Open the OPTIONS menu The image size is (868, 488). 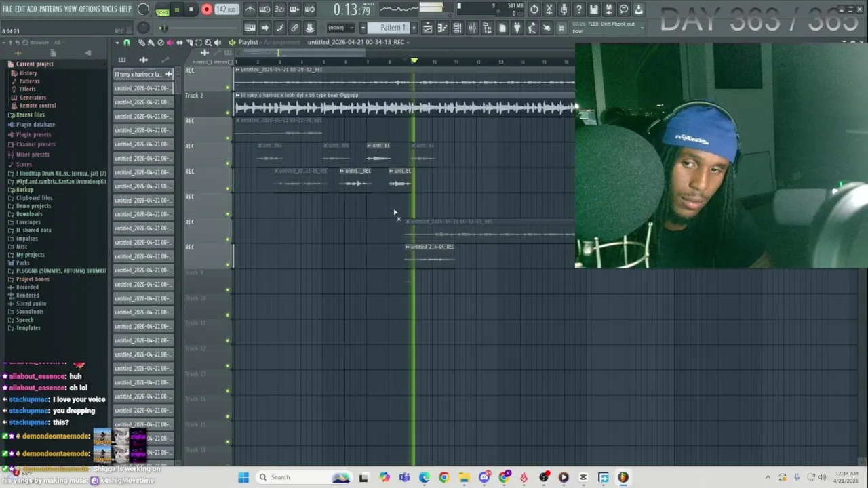(90, 9)
